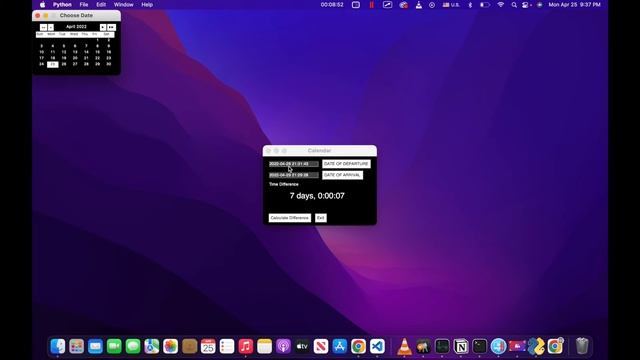Click the Python launcher icon in the dock
640x360 pixels.
point(536,346)
